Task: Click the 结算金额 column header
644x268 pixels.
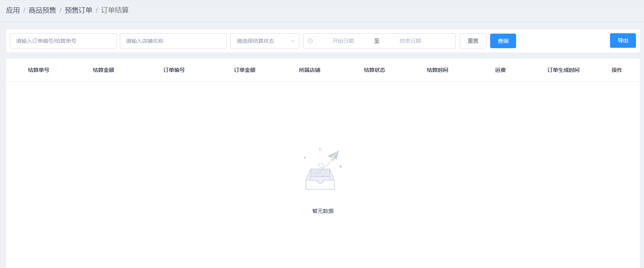Action: [103, 70]
